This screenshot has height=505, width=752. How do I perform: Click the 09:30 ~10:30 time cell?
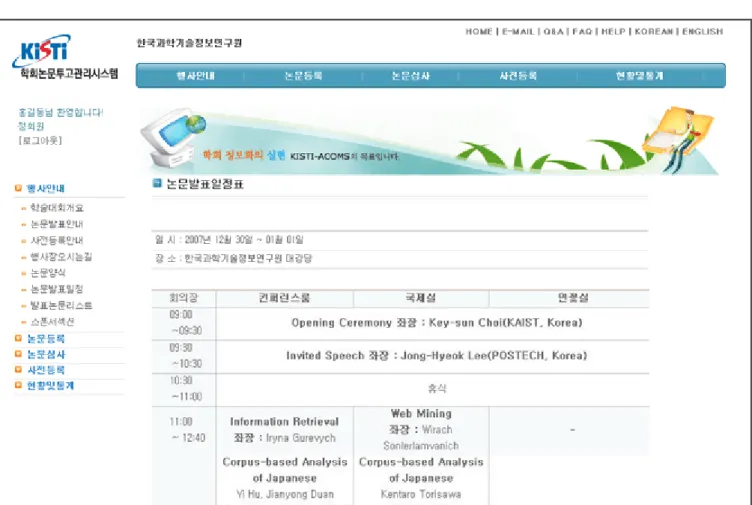click(185, 356)
